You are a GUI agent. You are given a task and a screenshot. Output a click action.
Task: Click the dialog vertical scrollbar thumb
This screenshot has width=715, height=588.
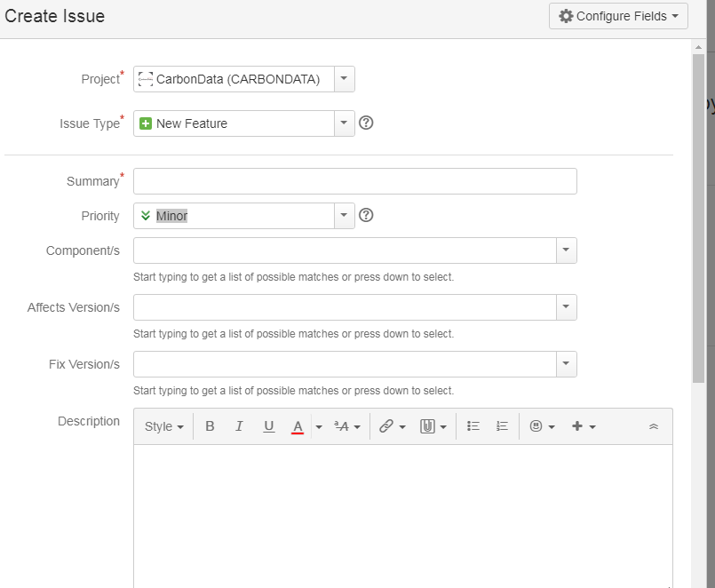pyautogui.click(x=699, y=218)
